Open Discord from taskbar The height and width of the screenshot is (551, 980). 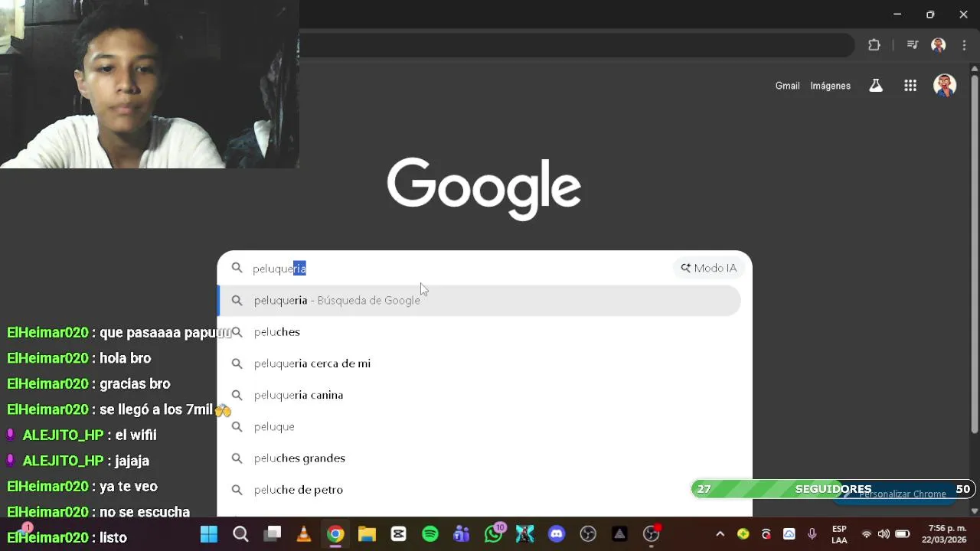[x=557, y=534]
